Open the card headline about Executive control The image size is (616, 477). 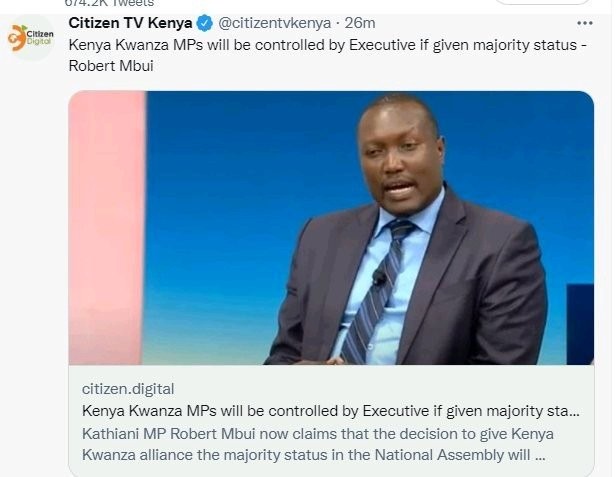(x=330, y=411)
